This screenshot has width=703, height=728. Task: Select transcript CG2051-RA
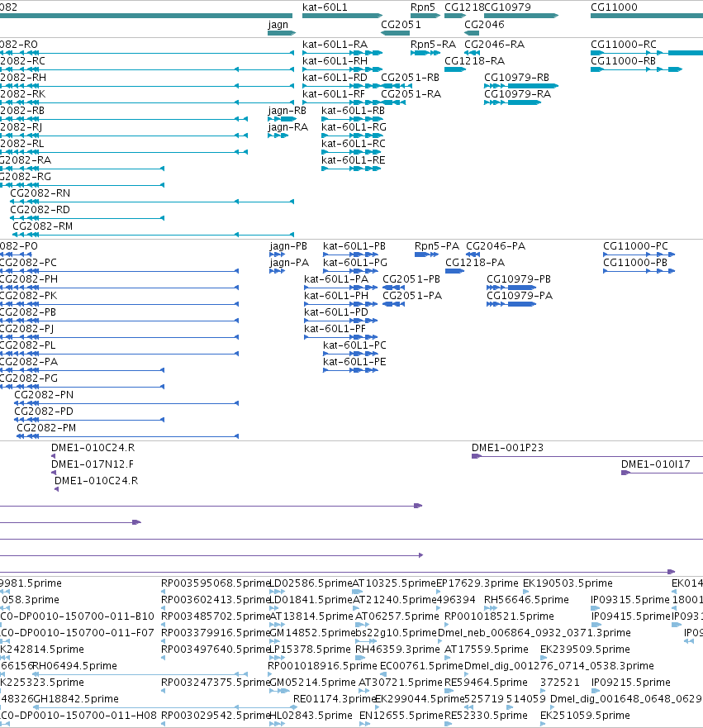[x=393, y=102]
